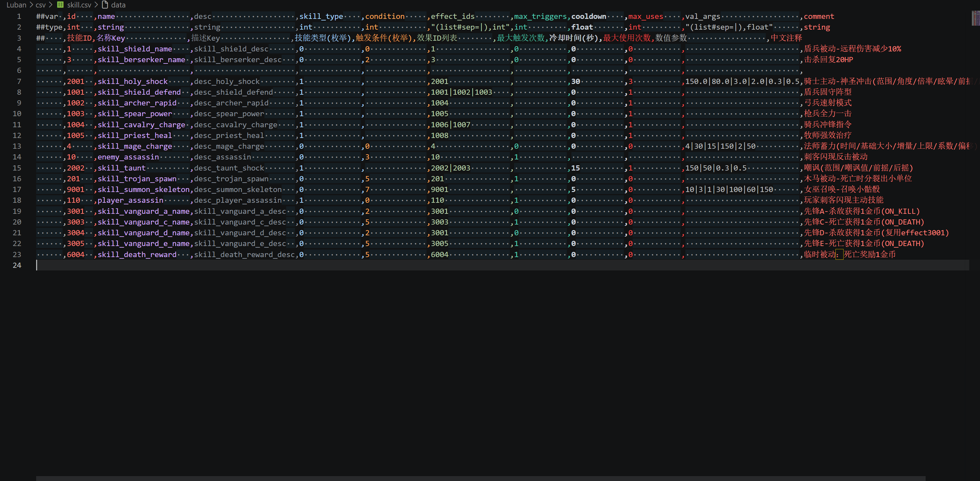Click 'skill_berserker_desc' on line 5

coord(238,60)
